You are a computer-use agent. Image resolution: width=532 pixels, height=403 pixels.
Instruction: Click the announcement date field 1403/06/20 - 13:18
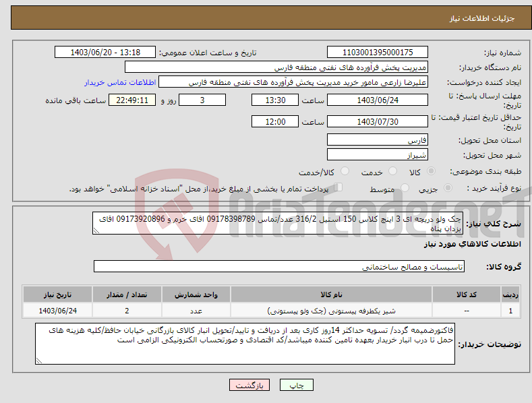click(105, 53)
